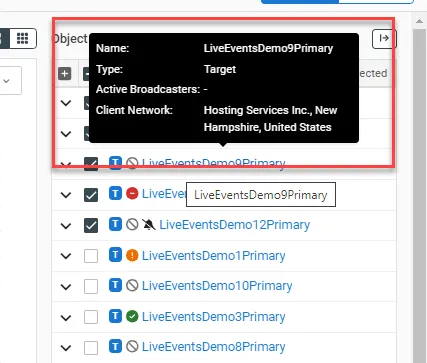Viewport: 427px width, 363px height.
Task: Expand the LiveEventsDemo12Primary row chevron
Action: (66, 226)
